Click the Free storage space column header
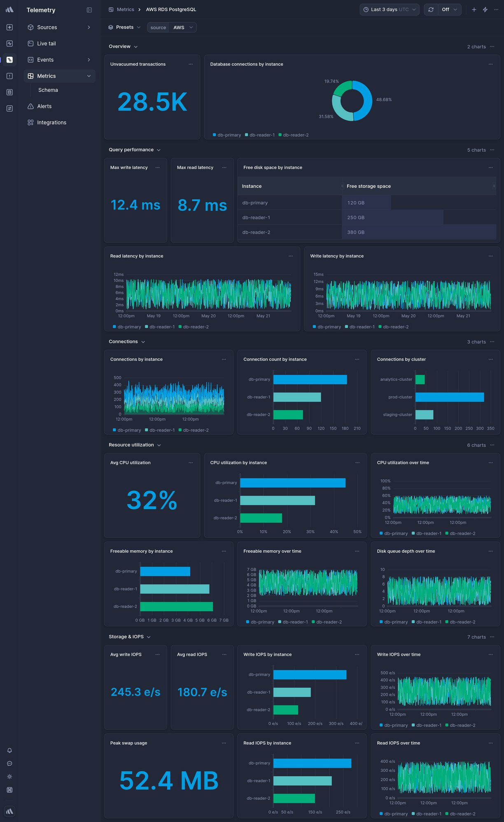Image resolution: width=504 pixels, height=822 pixels. (x=419, y=186)
